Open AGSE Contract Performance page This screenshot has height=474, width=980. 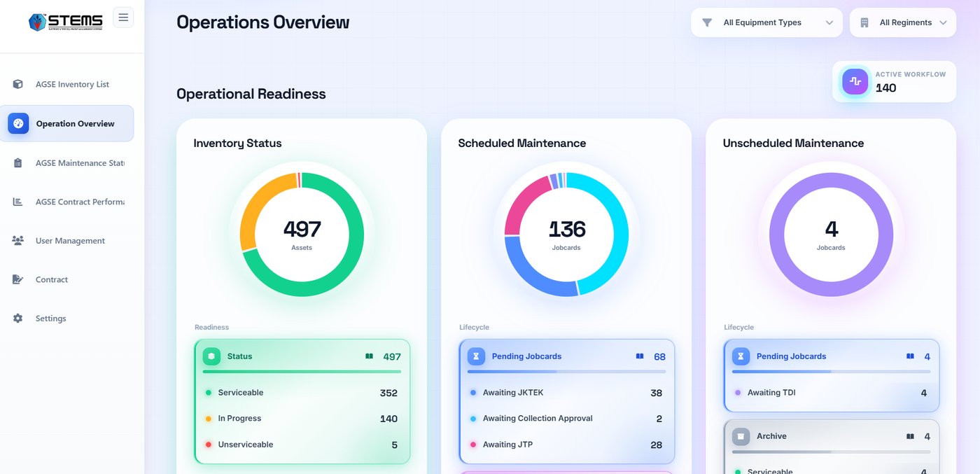pyautogui.click(x=67, y=202)
